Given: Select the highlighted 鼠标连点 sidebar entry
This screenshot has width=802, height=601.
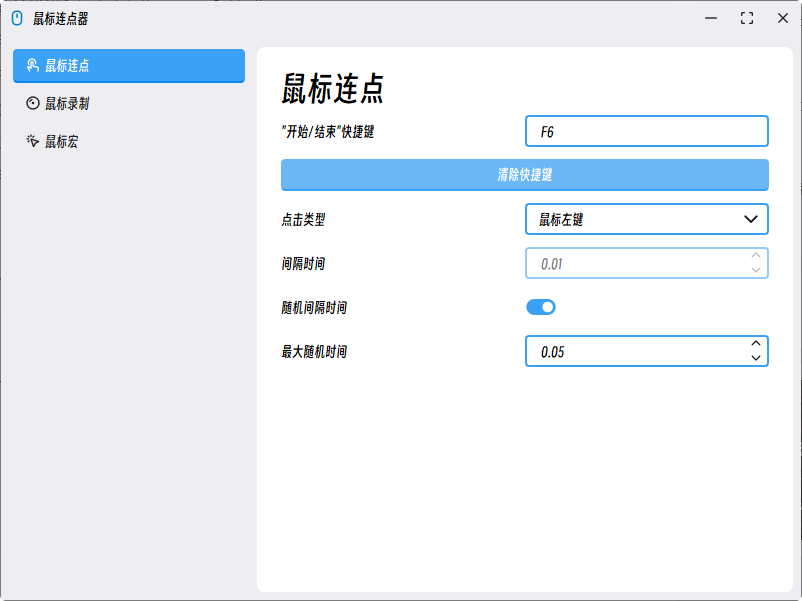Looking at the screenshot, I should tap(128, 66).
